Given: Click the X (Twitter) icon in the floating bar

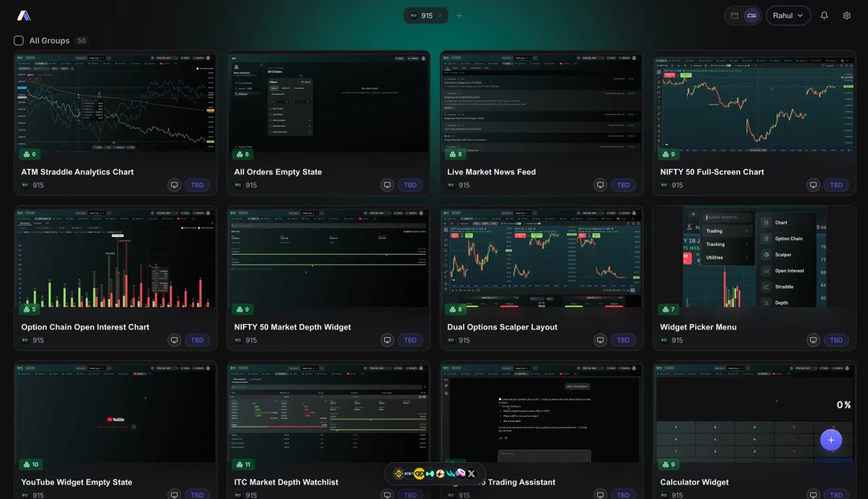Looking at the screenshot, I should point(472,473).
